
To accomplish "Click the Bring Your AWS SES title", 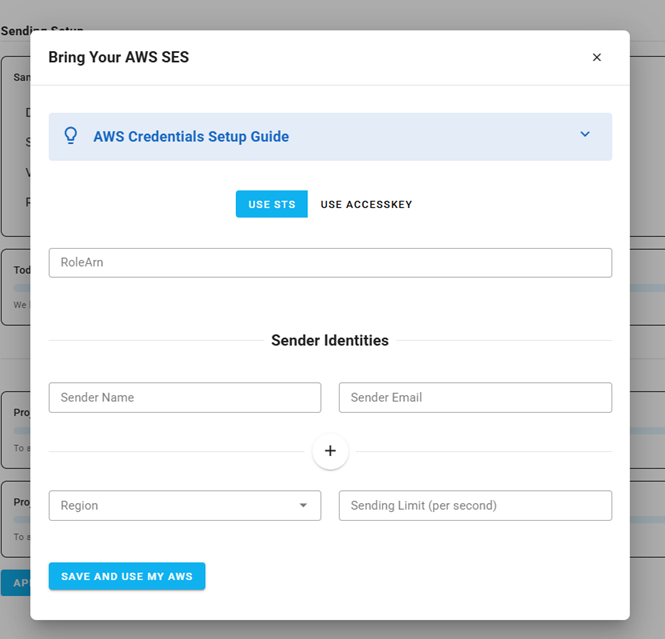I will point(118,57).
